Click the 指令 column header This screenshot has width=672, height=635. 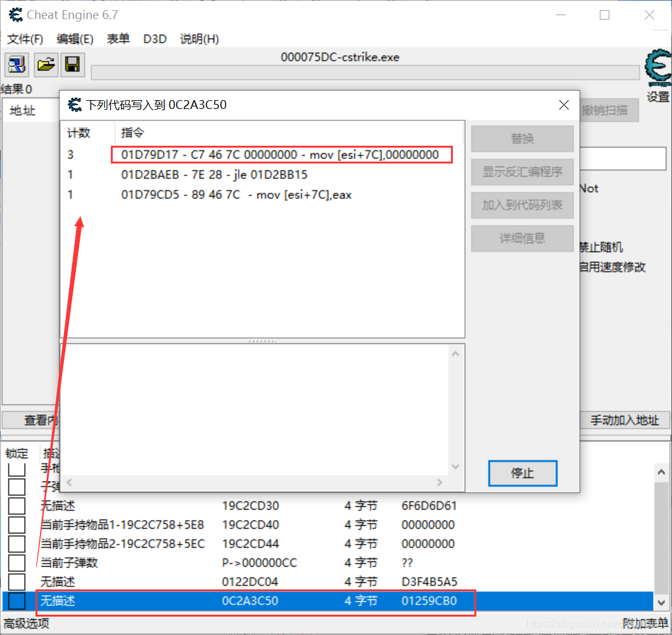point(132,133)
